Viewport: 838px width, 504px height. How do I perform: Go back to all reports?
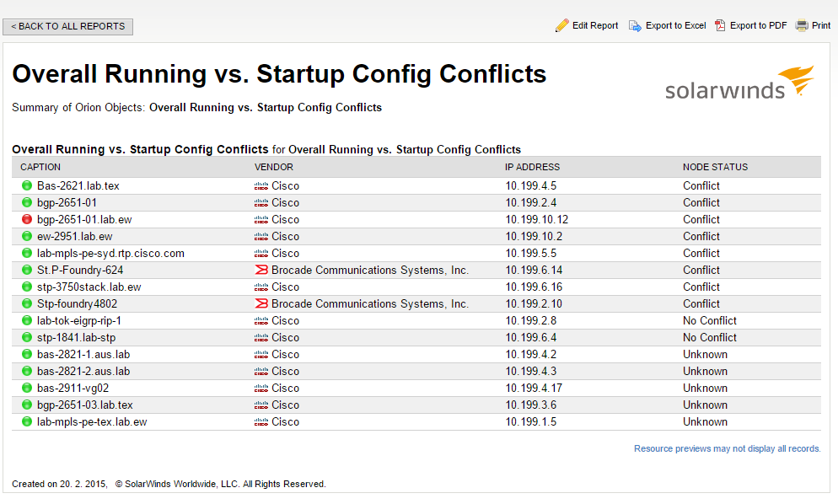pyautogui.click(x=68, y=27)
